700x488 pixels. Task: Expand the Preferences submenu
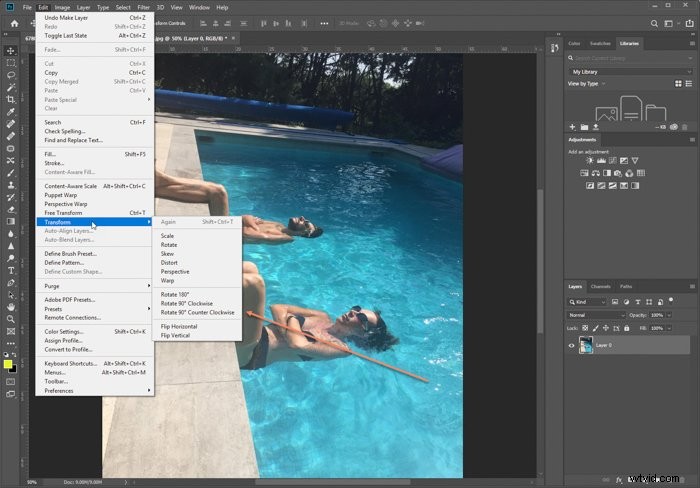[x=95, y=391]
